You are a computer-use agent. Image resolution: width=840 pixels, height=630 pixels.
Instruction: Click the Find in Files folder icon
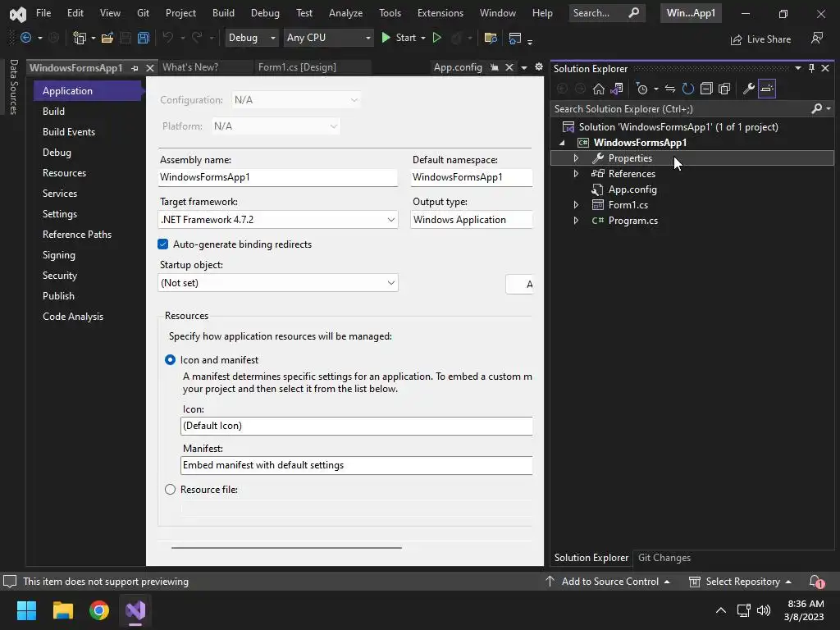491,38
